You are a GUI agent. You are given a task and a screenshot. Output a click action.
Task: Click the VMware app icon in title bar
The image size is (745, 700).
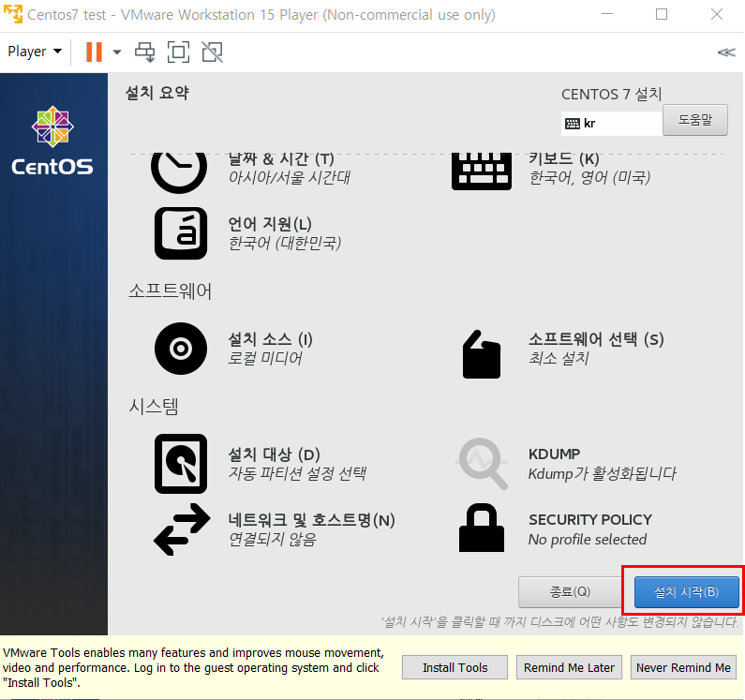(13, 14)
